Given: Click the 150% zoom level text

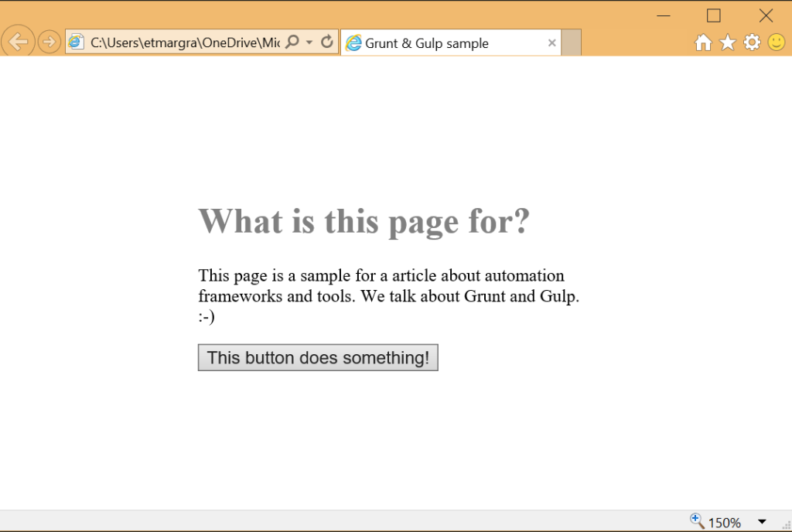Looking at the screenshot, I should tap(724, 523).
